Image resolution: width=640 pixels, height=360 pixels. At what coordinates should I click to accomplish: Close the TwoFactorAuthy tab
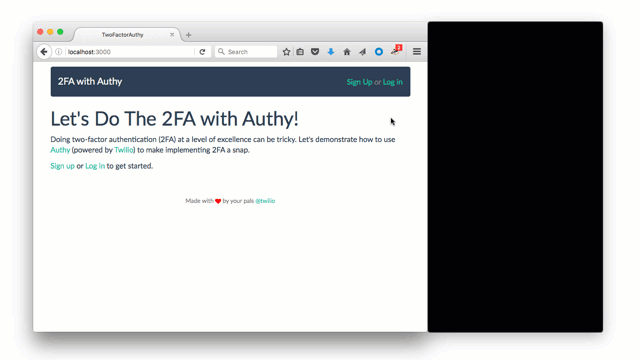[x=172, y=35]
